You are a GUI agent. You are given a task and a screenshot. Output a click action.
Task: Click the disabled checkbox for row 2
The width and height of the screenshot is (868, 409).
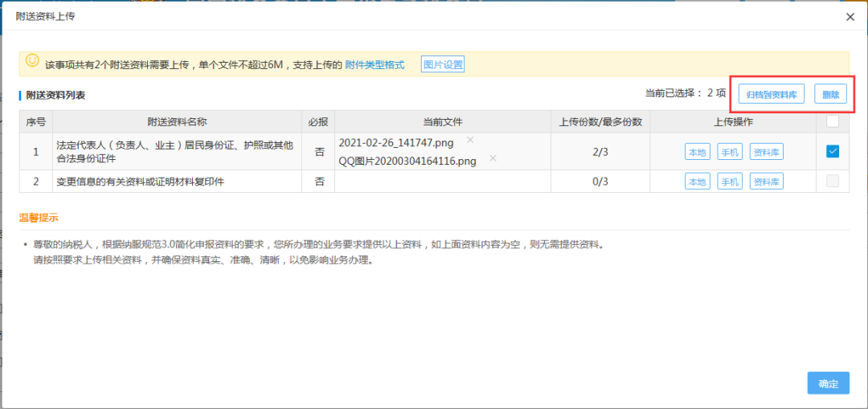(833, 181)
